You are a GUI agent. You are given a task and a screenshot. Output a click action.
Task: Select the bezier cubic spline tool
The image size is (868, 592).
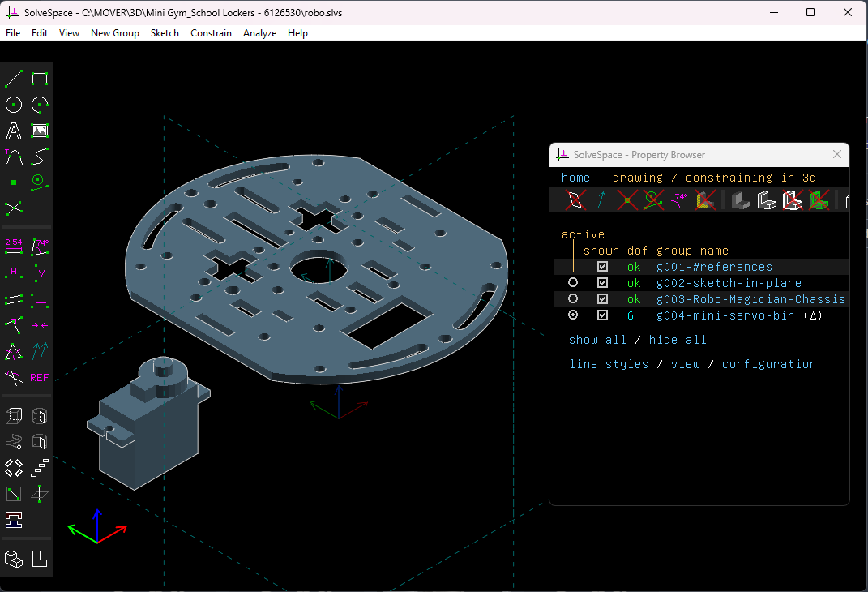pyautogui.click(x=39, y=157)
